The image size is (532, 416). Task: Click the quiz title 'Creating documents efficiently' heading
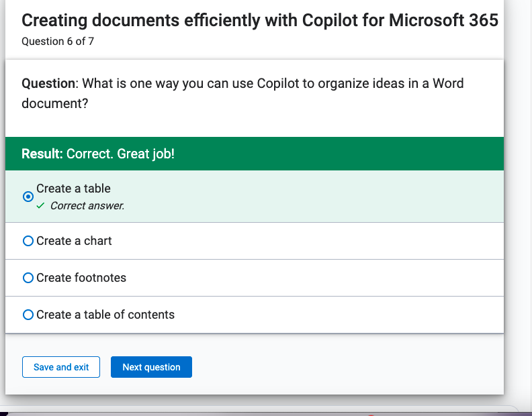[x=260, y=20]
